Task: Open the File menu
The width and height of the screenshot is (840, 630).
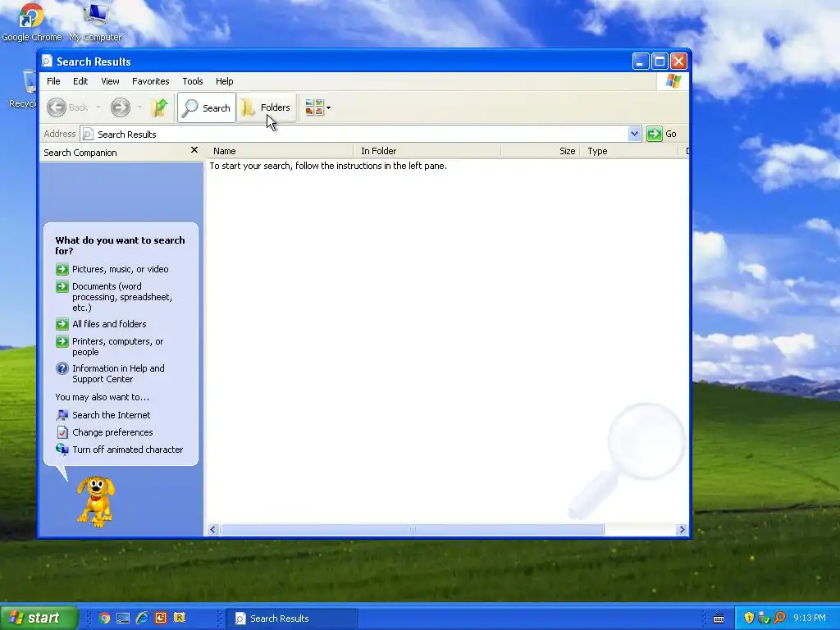Action: click(x=53, y=81)
